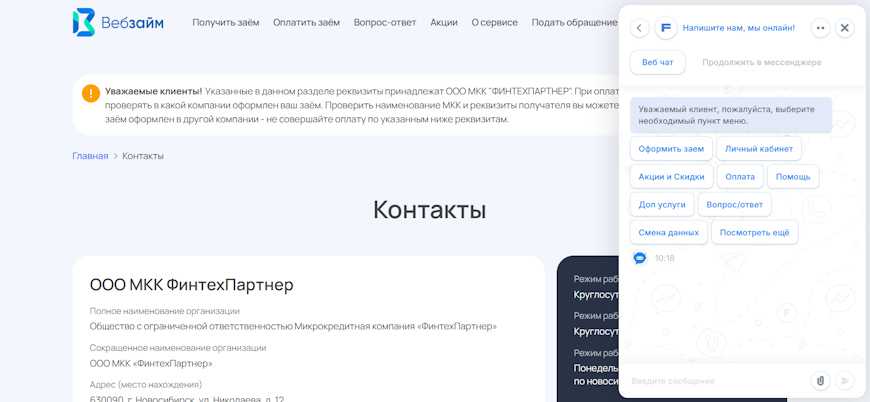The image size is (870, 402).
Task: Open the О сервисе menu item
Action: [494, 23]
